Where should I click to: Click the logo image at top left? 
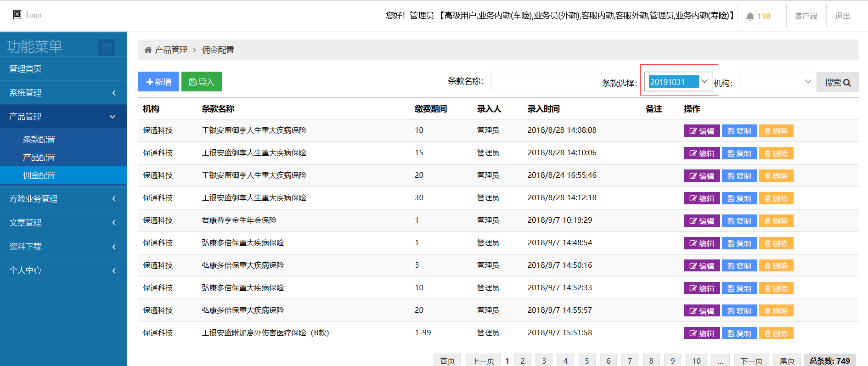[x=17, y=15]
